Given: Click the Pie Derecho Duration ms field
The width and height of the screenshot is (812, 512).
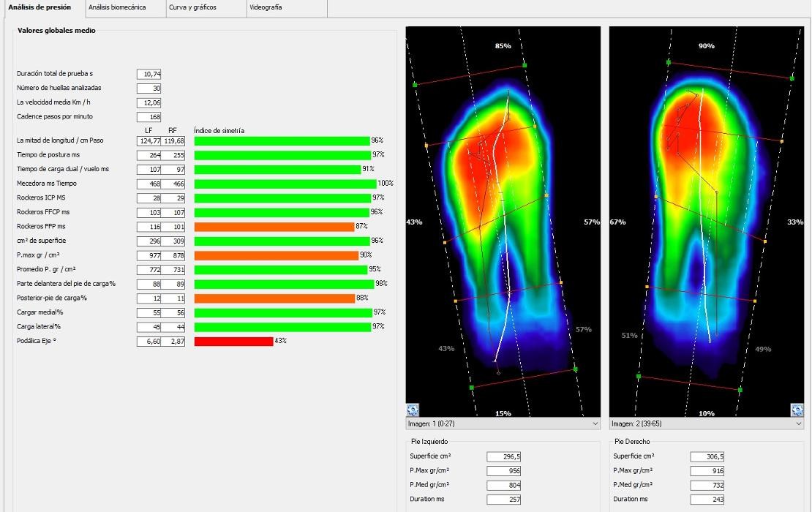Looking at the screenshot, I should tap(707, 500).
